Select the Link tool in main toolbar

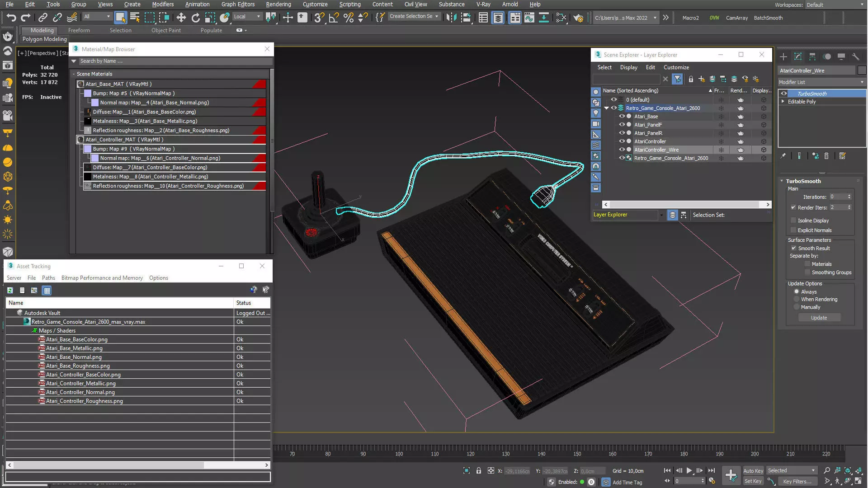[x=42, y=18]
